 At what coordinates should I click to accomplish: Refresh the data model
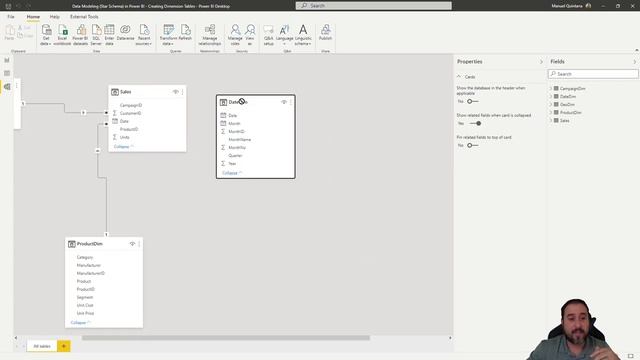coord(185,33)
